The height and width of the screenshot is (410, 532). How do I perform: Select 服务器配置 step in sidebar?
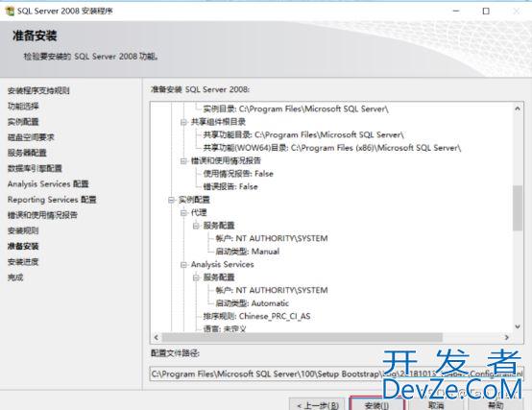(27, 153)
